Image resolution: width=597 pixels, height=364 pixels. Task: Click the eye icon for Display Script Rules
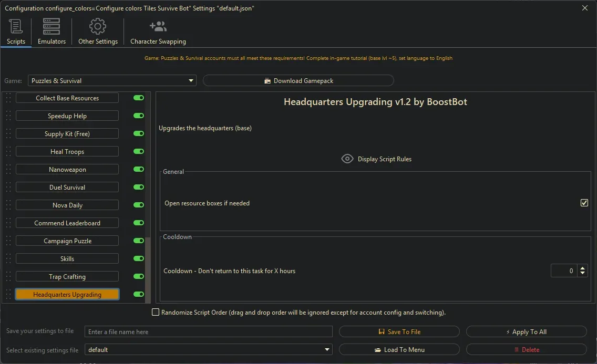point(347,159)
